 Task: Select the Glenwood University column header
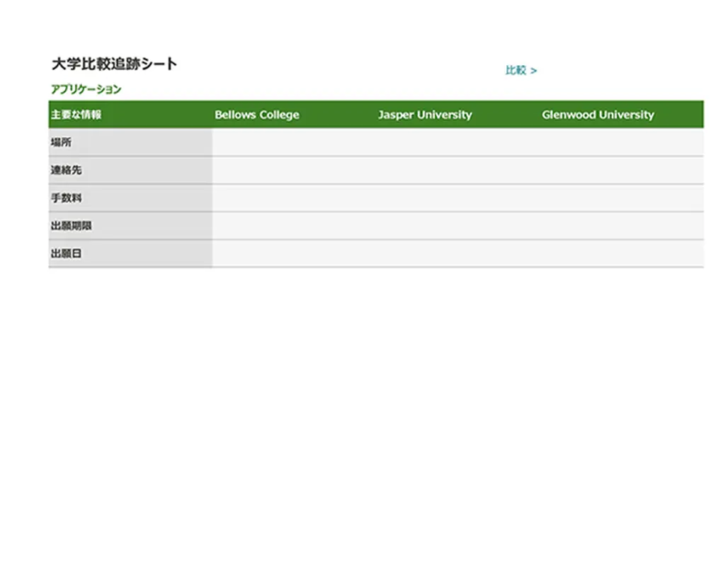click(x=622, y=114)
